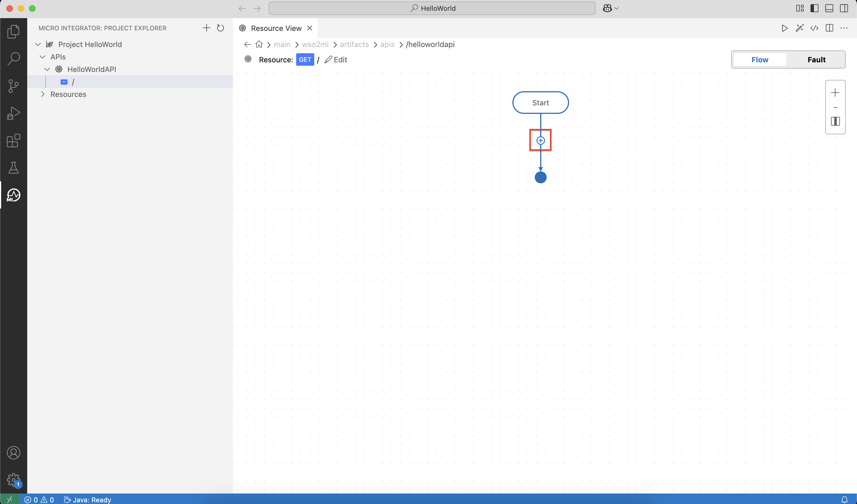The image size is (857, 504).
Task: Collapse the Project HelloWorld tree node
Action: click(38, 44)
